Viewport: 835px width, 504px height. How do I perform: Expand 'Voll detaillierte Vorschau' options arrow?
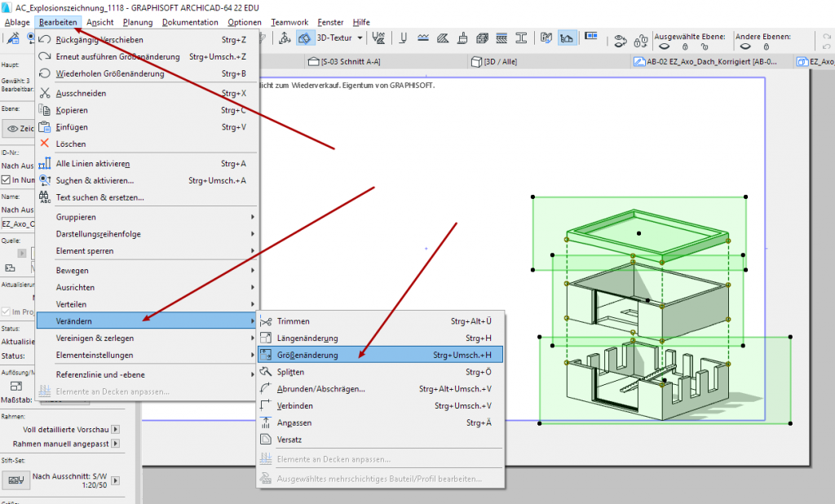(115, 429)
